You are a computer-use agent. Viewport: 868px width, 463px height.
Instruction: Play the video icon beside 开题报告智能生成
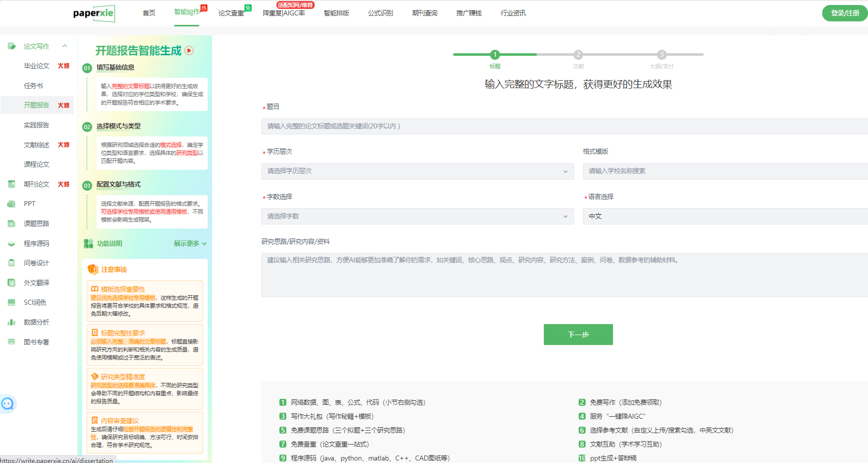click(x=189, y=50)
